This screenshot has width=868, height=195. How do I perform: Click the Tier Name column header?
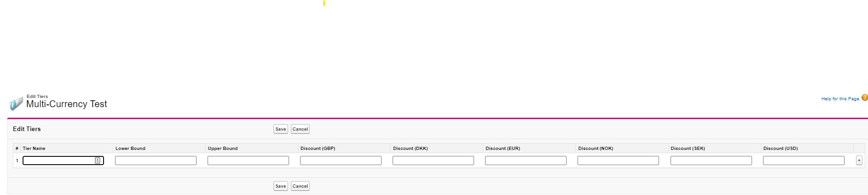[34, 149]
